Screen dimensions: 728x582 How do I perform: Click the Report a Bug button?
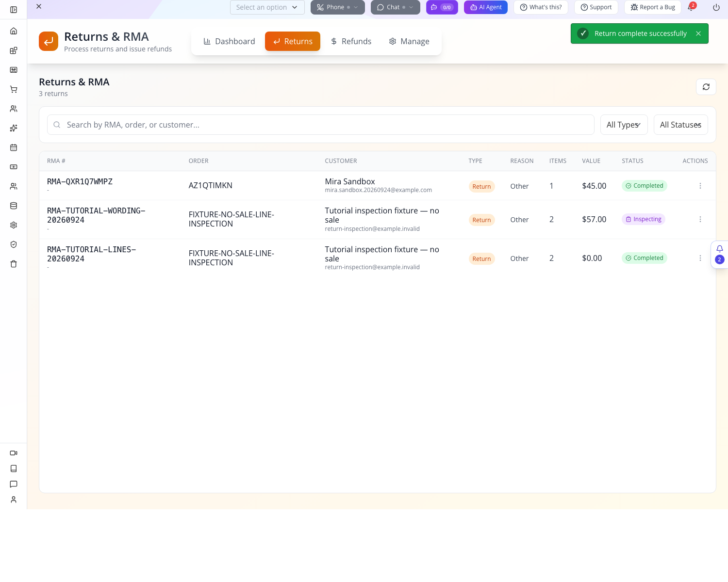[x=653, y=7]
